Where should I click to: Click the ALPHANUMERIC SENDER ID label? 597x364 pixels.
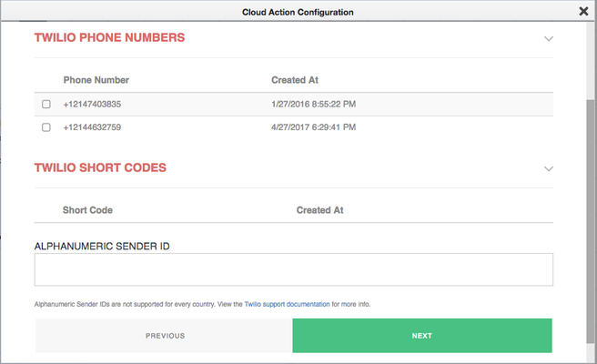102,247
